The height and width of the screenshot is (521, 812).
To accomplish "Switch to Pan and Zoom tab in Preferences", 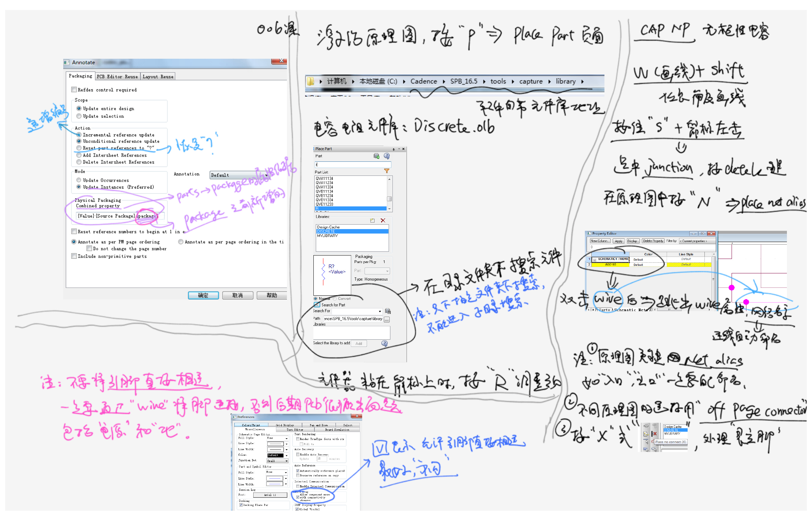I will click(319, 425).
